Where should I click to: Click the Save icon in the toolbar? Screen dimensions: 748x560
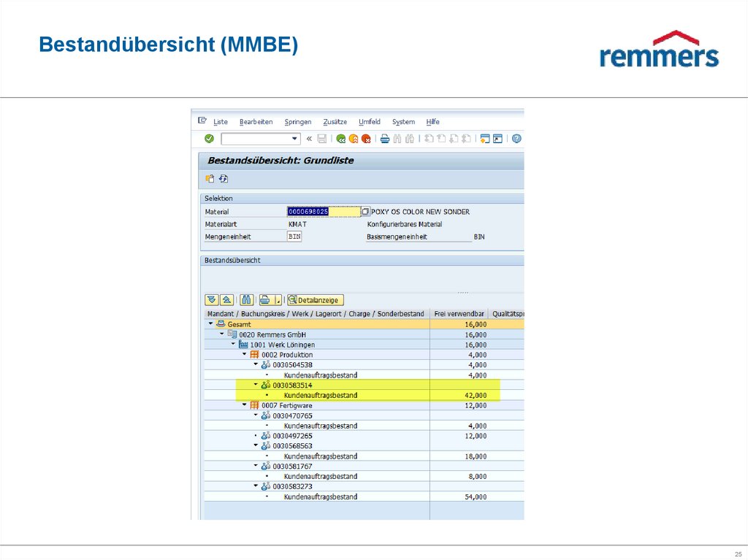[x=321, y=139]
